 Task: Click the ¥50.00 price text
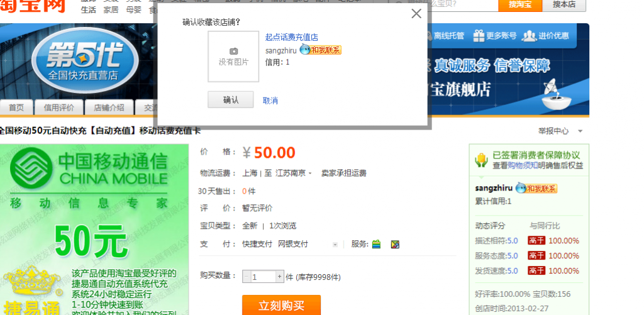269,153
